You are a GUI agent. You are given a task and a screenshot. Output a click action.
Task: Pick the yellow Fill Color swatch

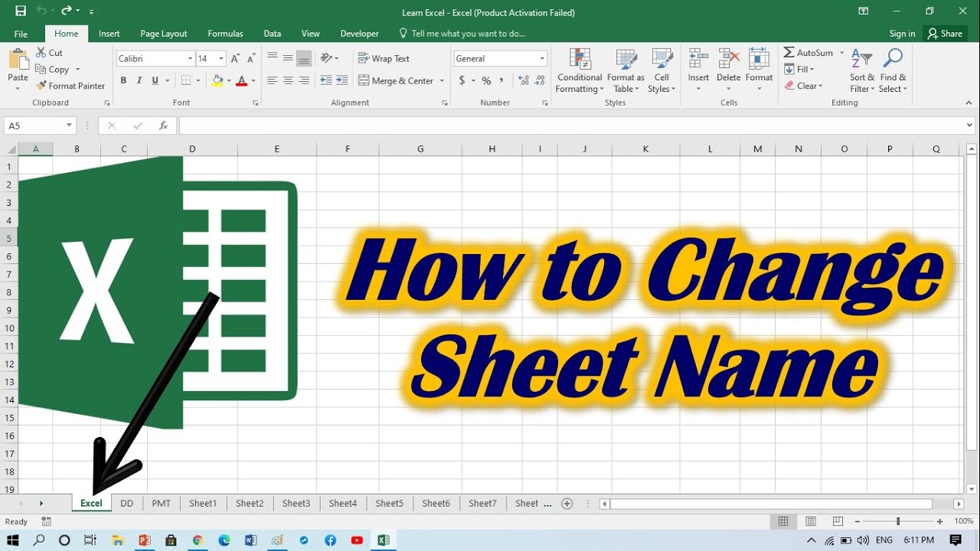[x=217, y=80]
